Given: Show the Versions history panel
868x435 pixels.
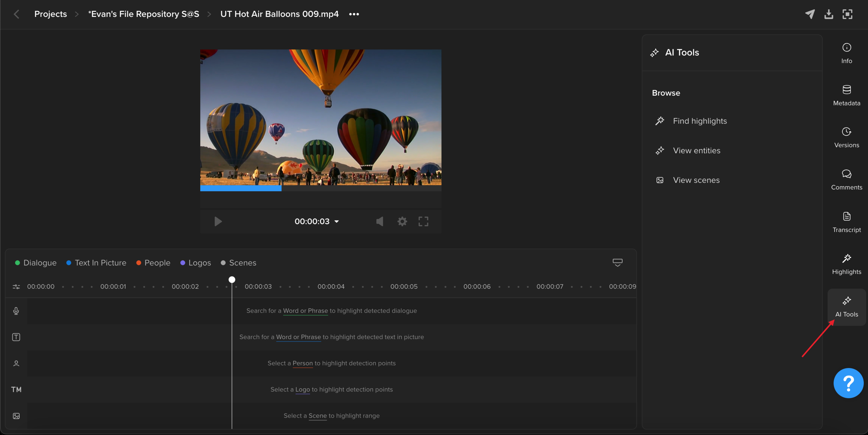Looking at the screenshot, I should pos(846,138).
